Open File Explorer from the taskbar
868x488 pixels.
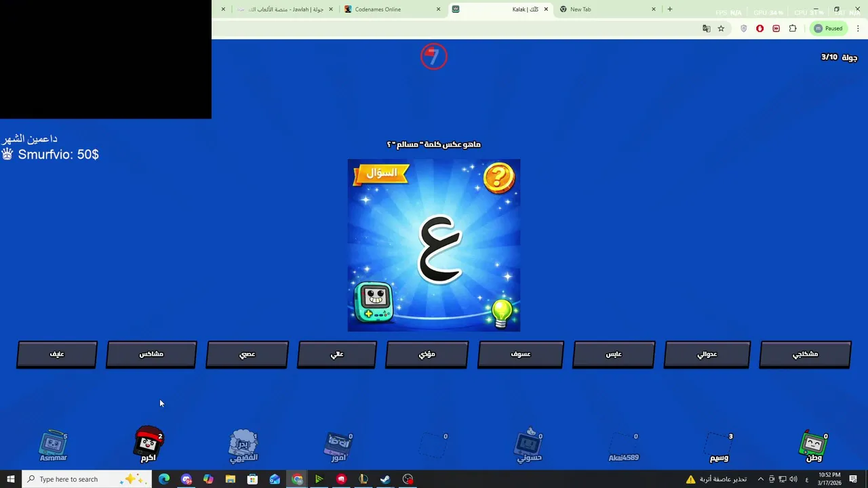[231, 479]
